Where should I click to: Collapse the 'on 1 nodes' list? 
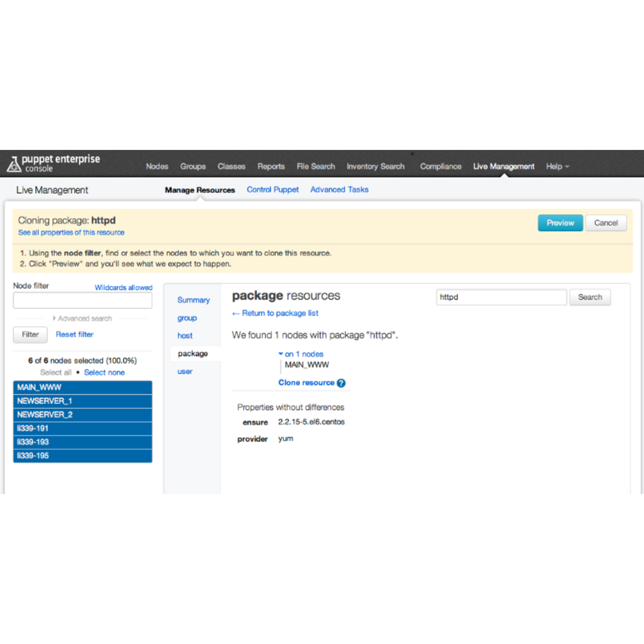point(301,354)
